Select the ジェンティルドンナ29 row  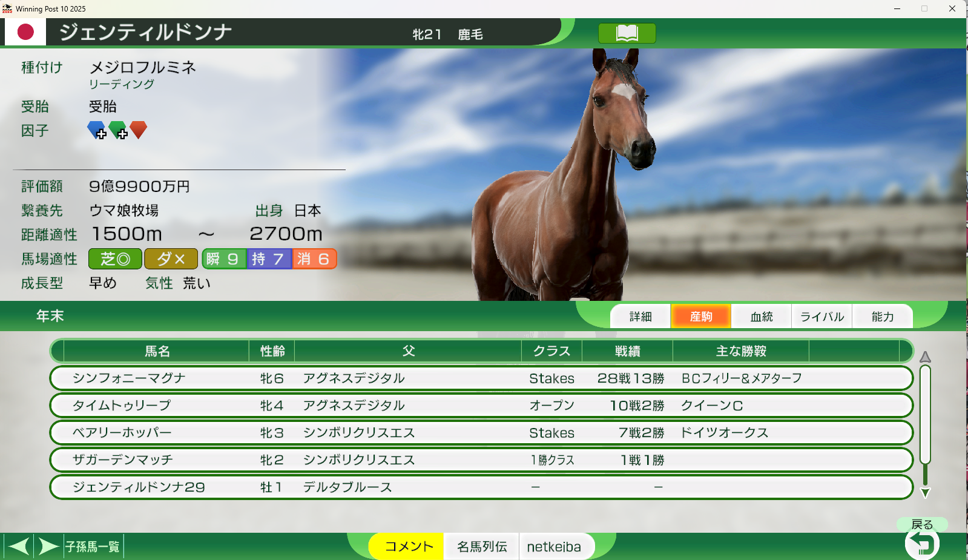click(x=481, y=487)
